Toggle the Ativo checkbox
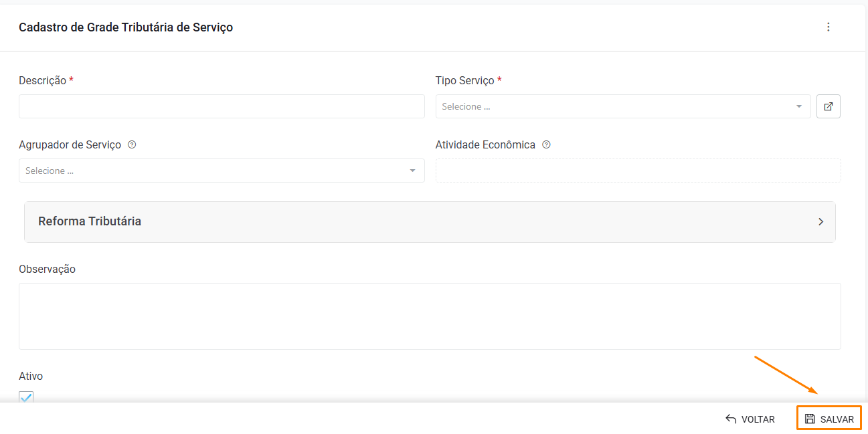 point(26,397)
